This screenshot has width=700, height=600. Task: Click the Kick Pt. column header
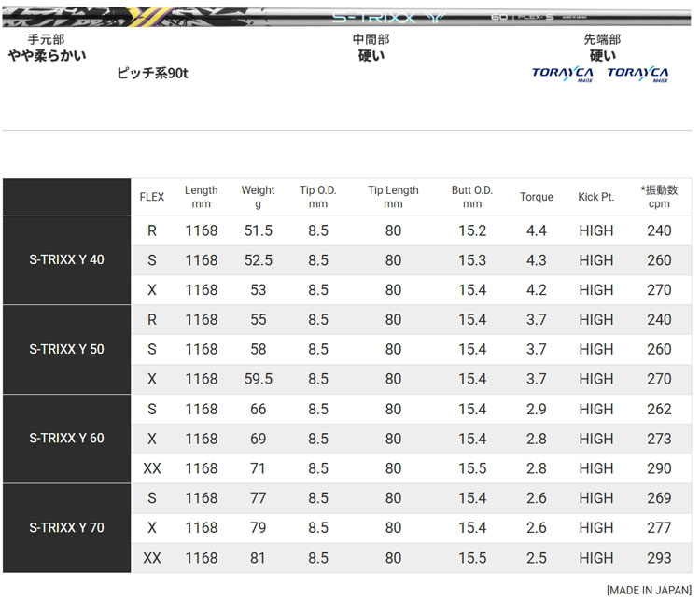pos(596,197)
